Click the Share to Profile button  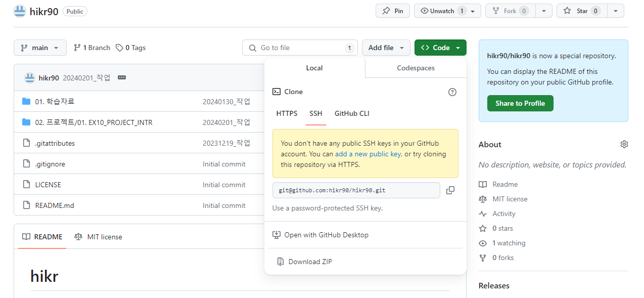[x=520, y=103]
